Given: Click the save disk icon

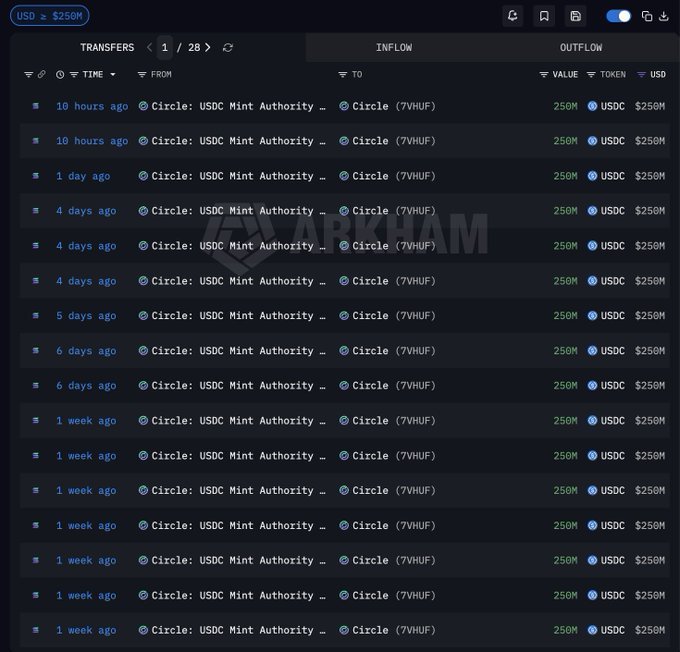Looking at the screenshot, I should point(575,16).
